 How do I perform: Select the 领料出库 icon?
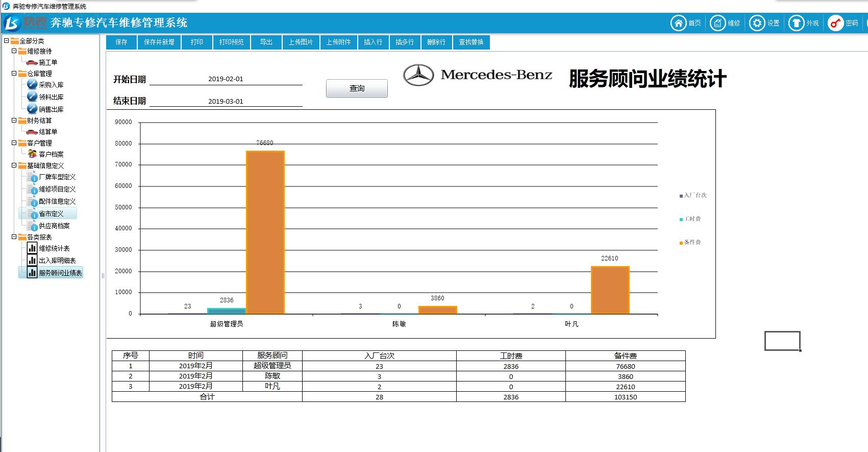32,97
